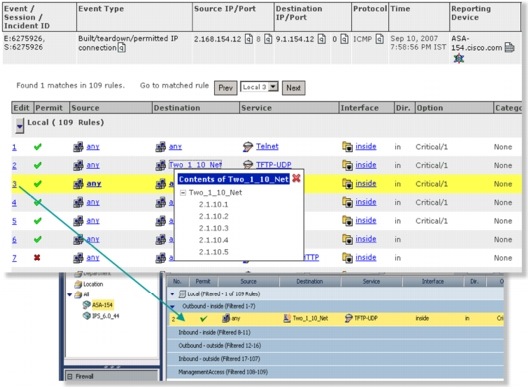Select the ASA-154 device in the tree
This screenshot has height=389, width=529.
(x=102, y=305)
